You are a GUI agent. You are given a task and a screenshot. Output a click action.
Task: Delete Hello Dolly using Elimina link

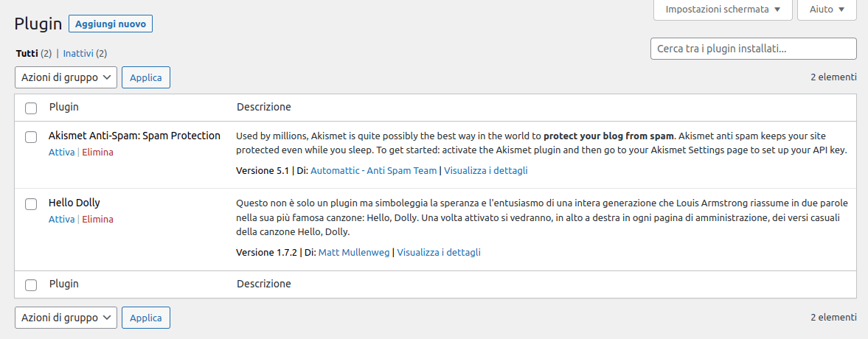[97, 220]
